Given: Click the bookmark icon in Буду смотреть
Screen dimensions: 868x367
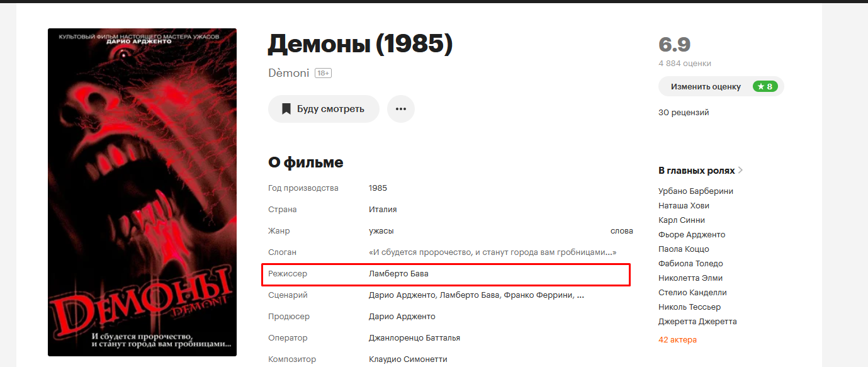Looking at the screenshot, I should pyautogui.click(x=286, y=109).
